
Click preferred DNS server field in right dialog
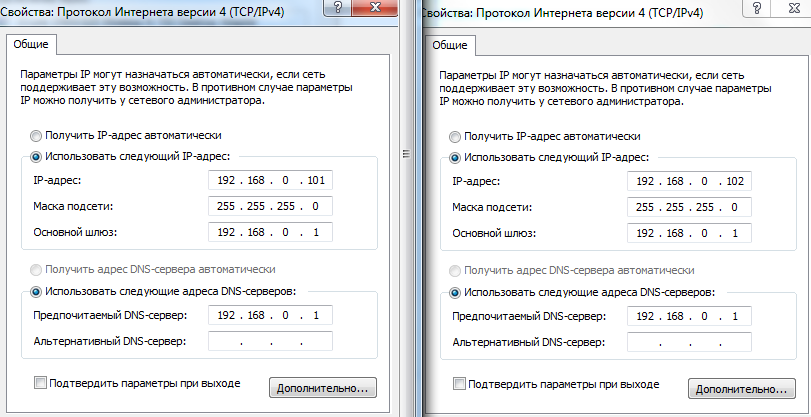point(689,316)
